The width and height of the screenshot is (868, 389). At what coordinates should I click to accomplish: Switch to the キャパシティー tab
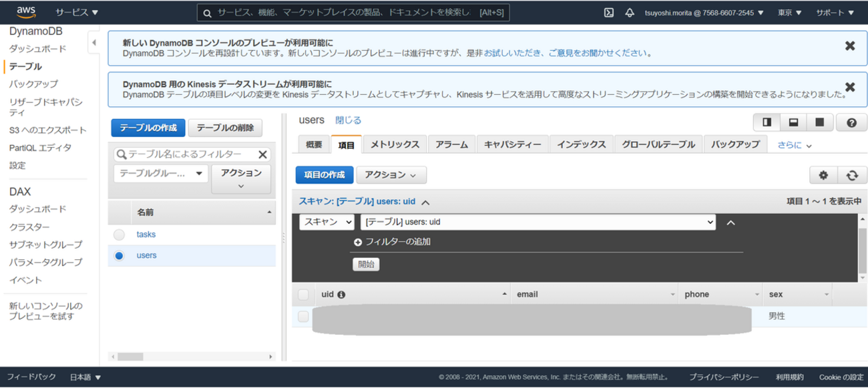[x=513, y=144]
